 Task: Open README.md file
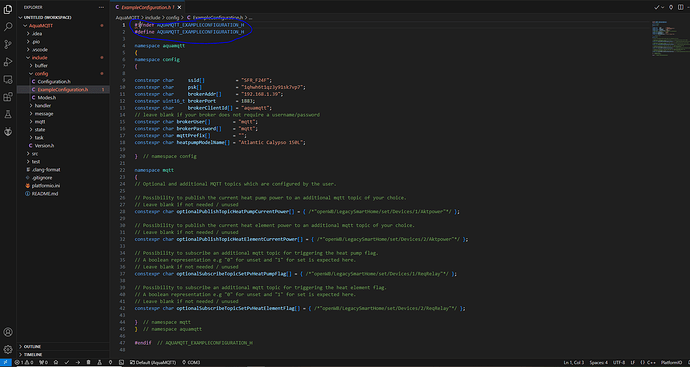point(63,193)
